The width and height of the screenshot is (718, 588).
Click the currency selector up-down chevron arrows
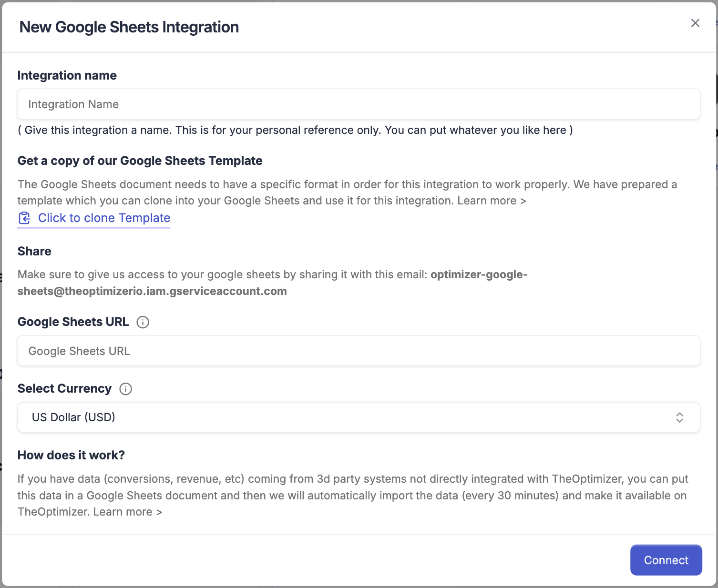click(x=679, y=417)
